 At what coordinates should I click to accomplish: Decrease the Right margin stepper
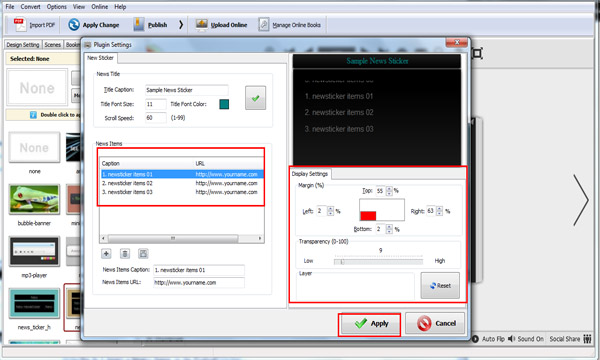439,213
